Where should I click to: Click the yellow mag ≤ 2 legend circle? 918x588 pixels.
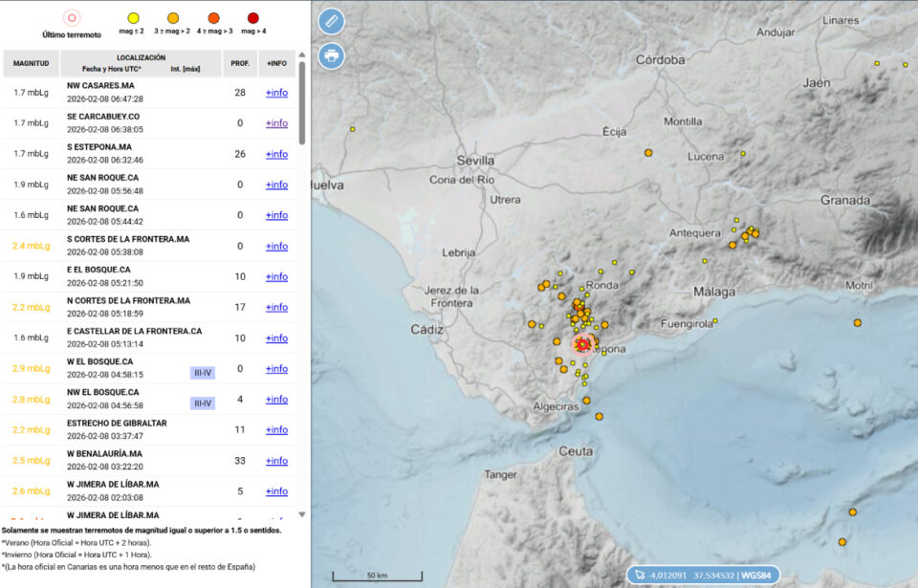coord(133,17)
